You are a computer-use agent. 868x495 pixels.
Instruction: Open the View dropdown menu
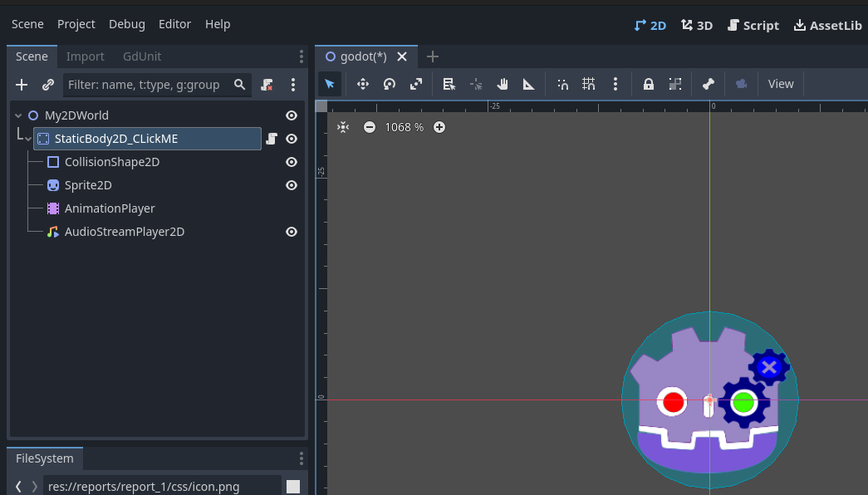pyautogui.click(x=781, y=84)
